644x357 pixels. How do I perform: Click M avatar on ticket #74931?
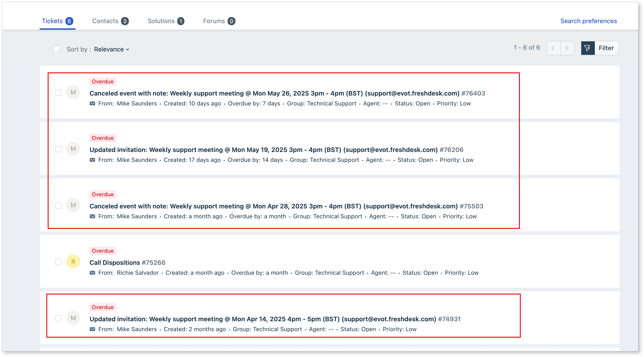tap(73, 318)
